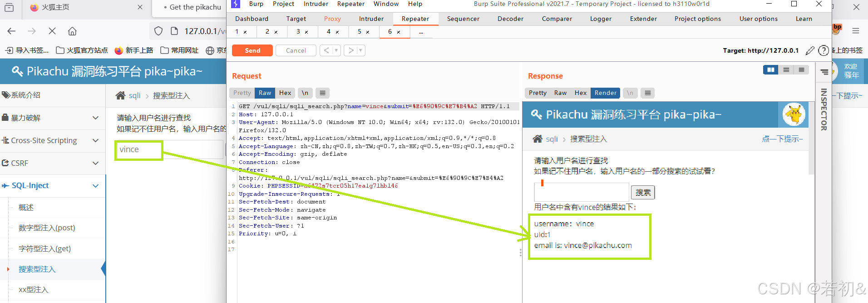This screenshot has width=868, height=303.
Task: Open 数字型注入(post) in sidebar
Action: coord(47,228)
